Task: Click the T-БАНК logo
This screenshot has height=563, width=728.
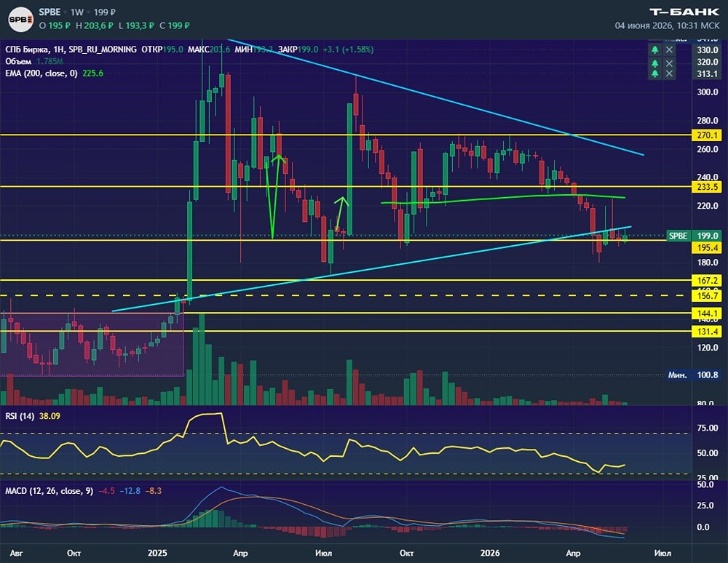Action: [x=684, y=12]
